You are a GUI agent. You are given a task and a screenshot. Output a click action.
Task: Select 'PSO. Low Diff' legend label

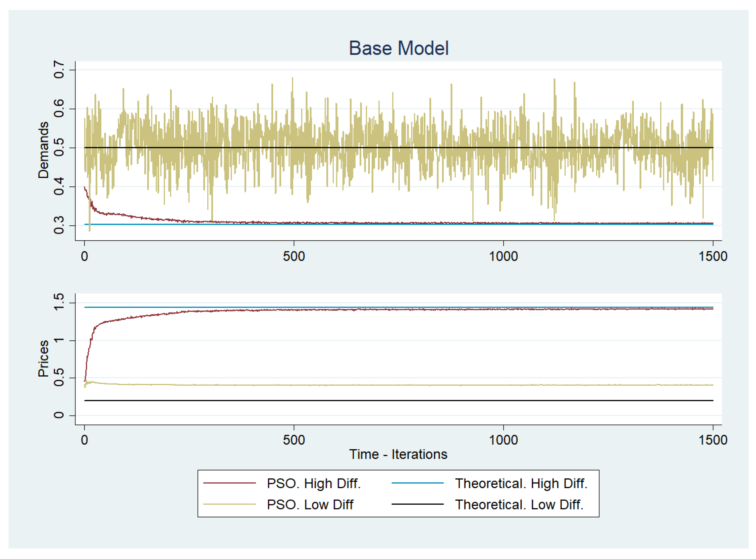pyautogui.click(x=310, y=505)
